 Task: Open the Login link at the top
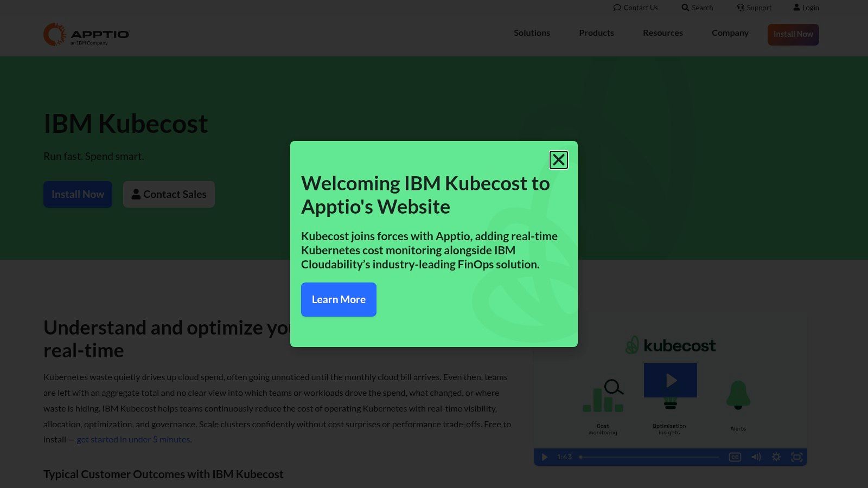tap(806, 8)
